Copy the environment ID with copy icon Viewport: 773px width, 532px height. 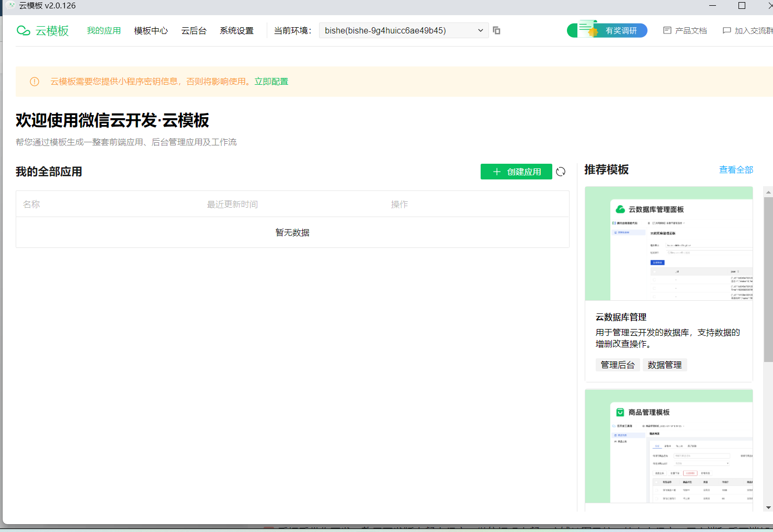pyautogui.click(x=497, y=31)
